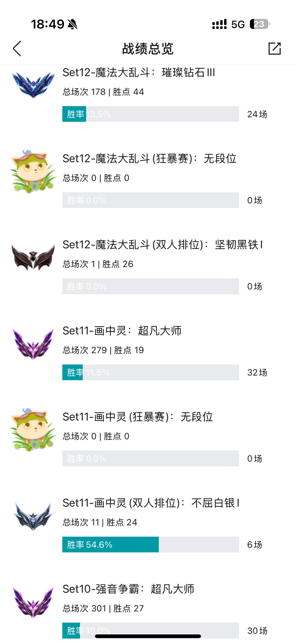Open Set12-魔法大乱斗 璀璨钻石 III entry
Image resolution: width=296 pixels, height=644 pixels.
139,72
